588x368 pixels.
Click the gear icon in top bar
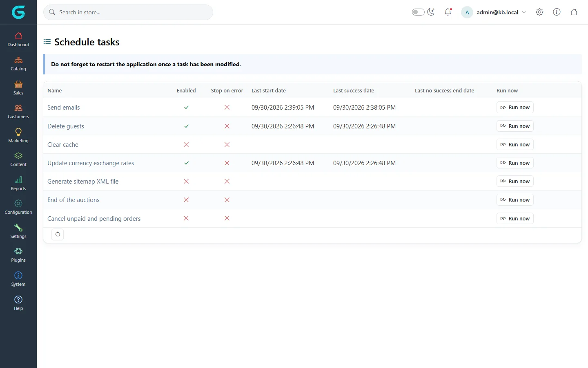(539, 12)
